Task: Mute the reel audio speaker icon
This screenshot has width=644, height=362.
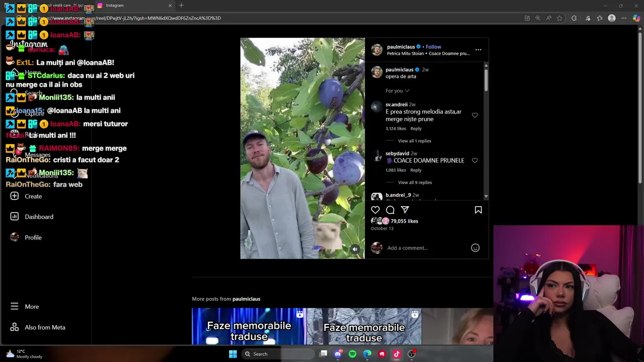Action: coord(355,249)
